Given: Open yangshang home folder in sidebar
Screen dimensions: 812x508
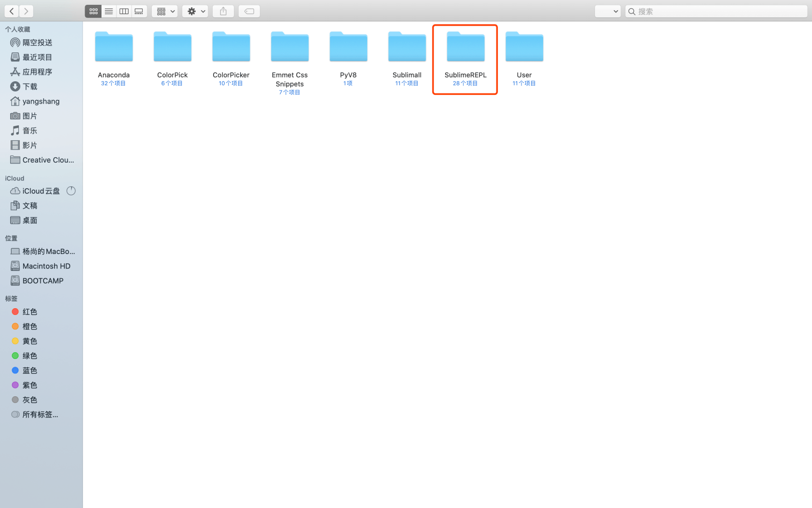Looking at the screenshot, I should (x=41, y=101).
